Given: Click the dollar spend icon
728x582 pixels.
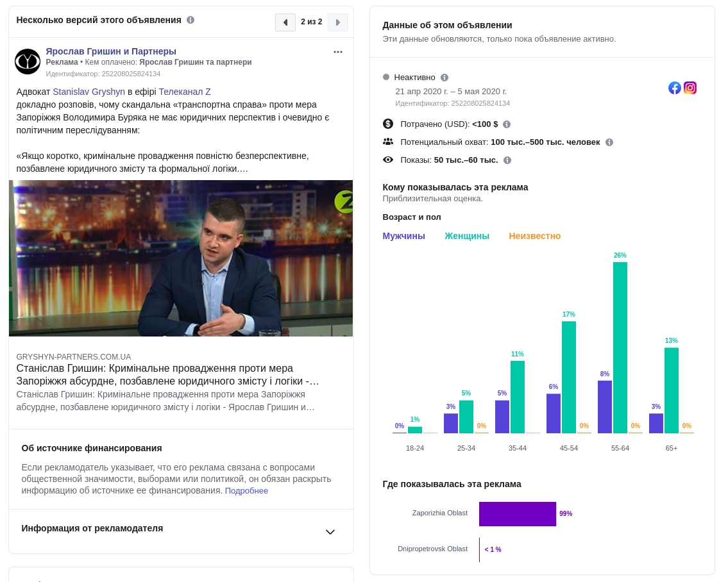Looking at the screenshot, I should pos(387,124).
